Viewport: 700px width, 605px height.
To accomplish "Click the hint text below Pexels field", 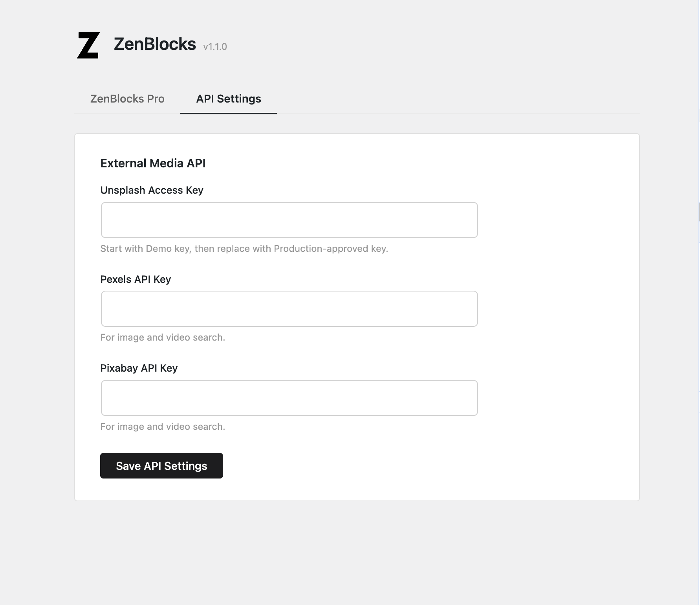I will point(163,337).
